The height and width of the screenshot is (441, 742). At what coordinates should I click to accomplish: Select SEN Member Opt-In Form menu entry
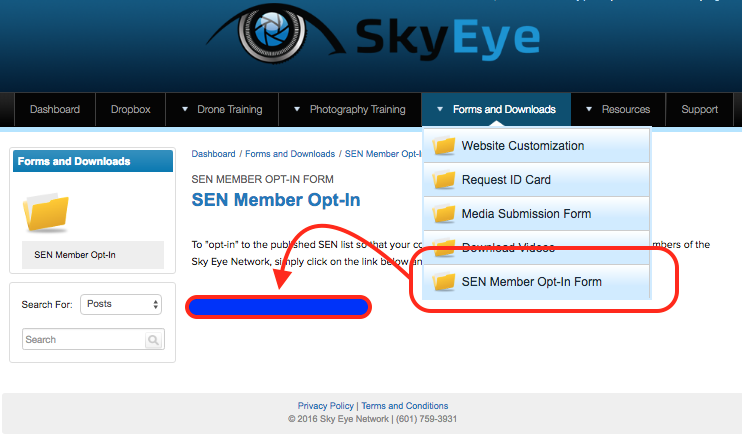(537, 282)
